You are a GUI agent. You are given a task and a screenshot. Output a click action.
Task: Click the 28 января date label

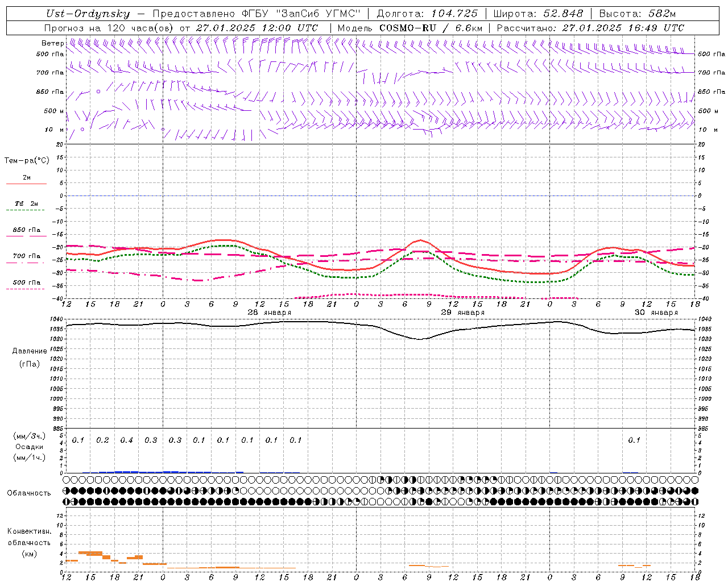(x=270, y=313)
